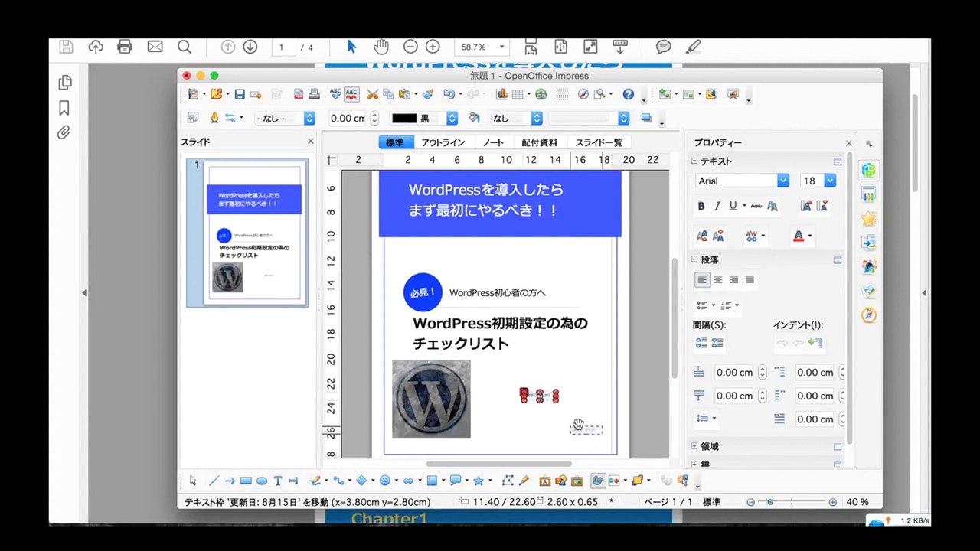
Task: Click the PDF viewer bookmarks panel icon
Action: [x=64, y=107]
